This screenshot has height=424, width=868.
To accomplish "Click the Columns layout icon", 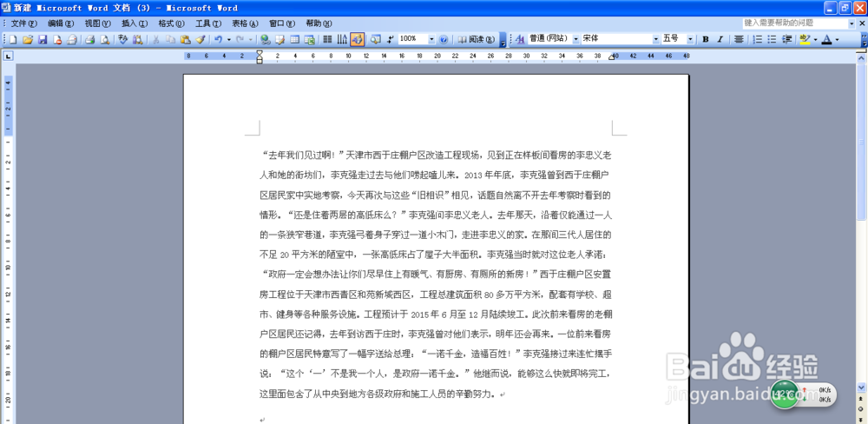I will [x=327, y=39].
